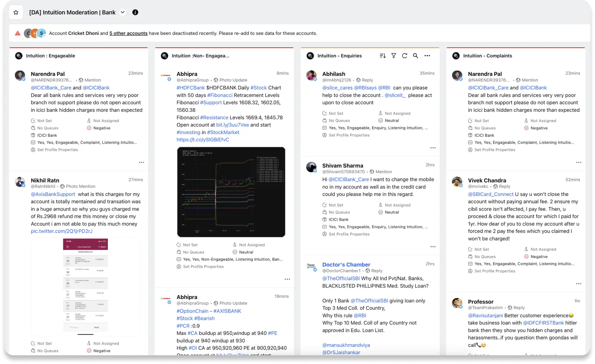Open Professor profile avatar
Viewport: 595px width, 364px height.
[457, 304]
